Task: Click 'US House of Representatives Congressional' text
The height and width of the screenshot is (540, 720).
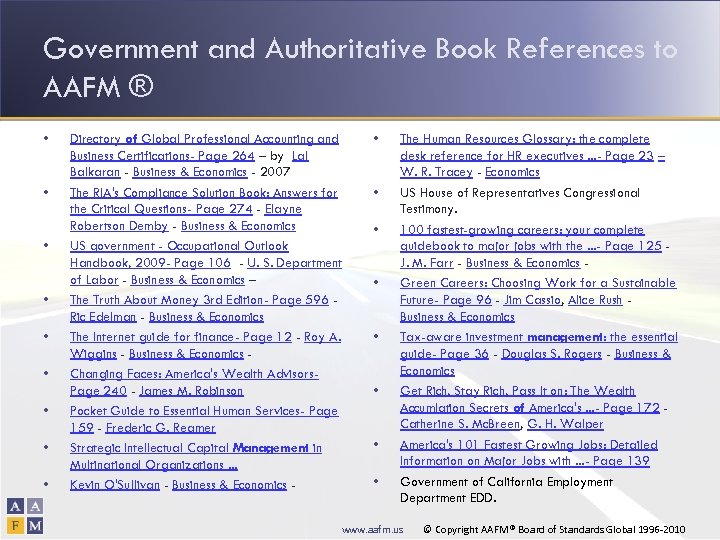Action: [x=520, y=193]
